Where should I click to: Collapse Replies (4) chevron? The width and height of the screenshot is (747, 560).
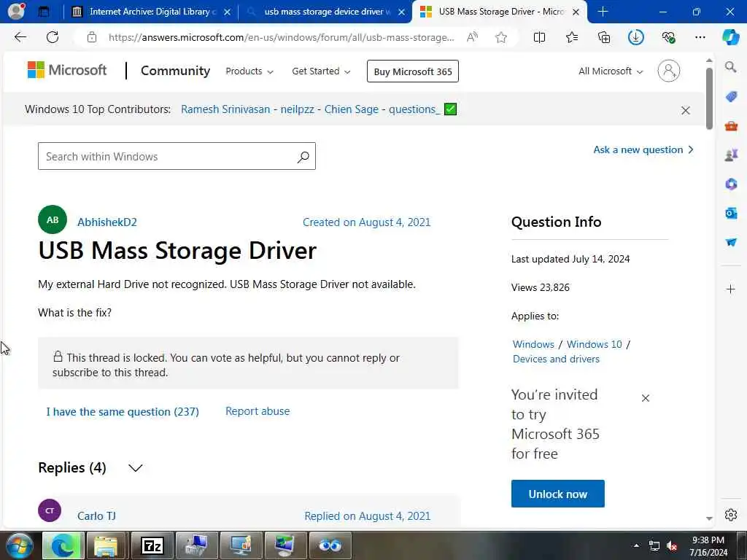pyautogui.click(x=135, y=468)
